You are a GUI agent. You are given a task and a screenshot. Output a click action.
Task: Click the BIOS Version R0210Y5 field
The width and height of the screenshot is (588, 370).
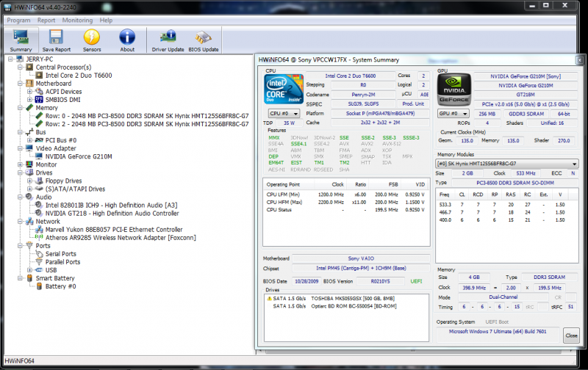click(x=380, y=281)
